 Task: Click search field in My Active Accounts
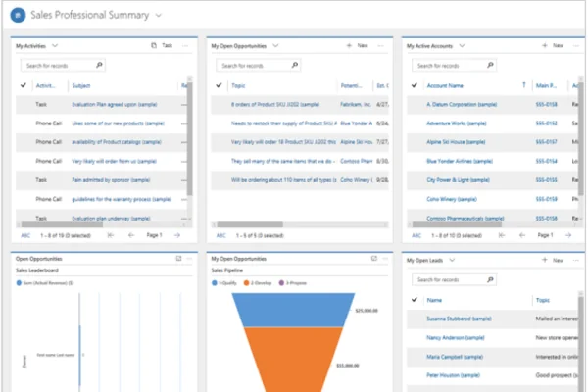(x=454, y=66)
